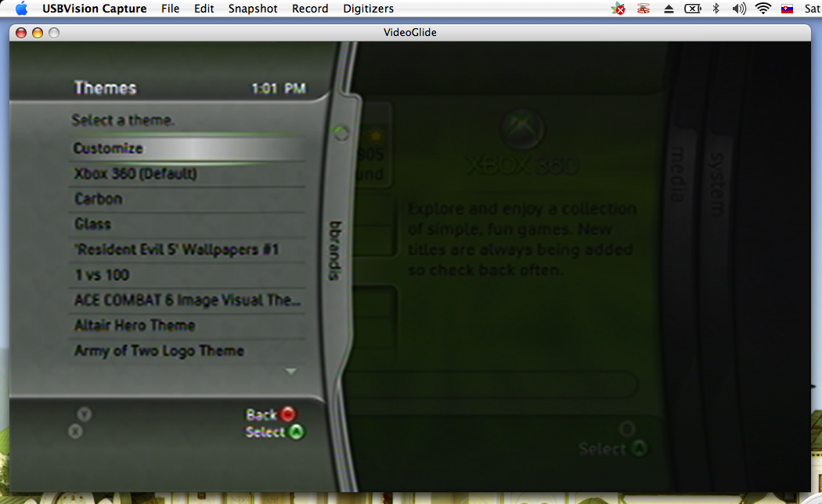822x504 pixels.
Task: Click the 1:01 PM time display
Action: [279, 88]
